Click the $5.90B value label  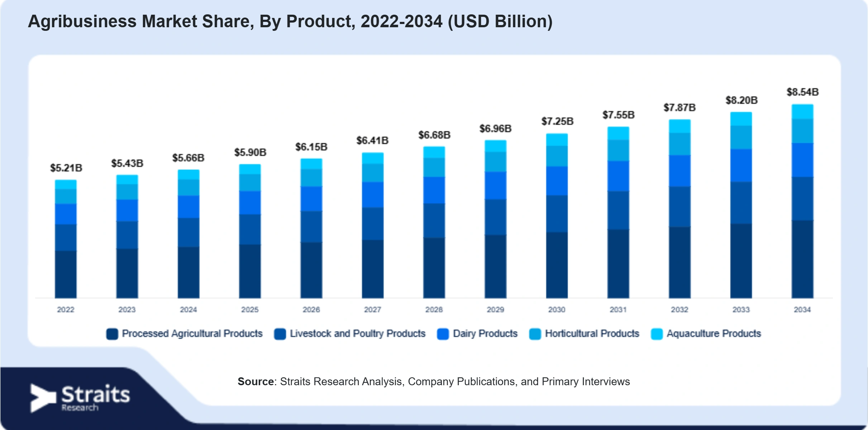pos(250,153)
